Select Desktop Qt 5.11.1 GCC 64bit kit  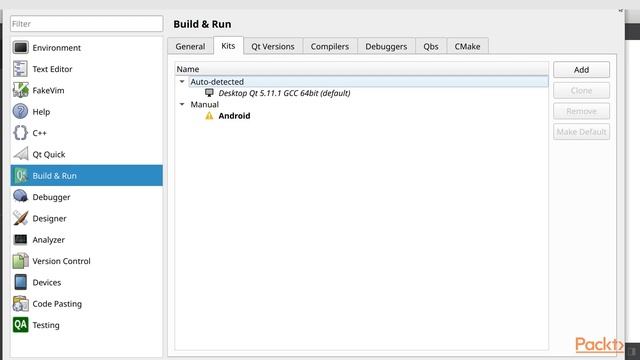284,93
